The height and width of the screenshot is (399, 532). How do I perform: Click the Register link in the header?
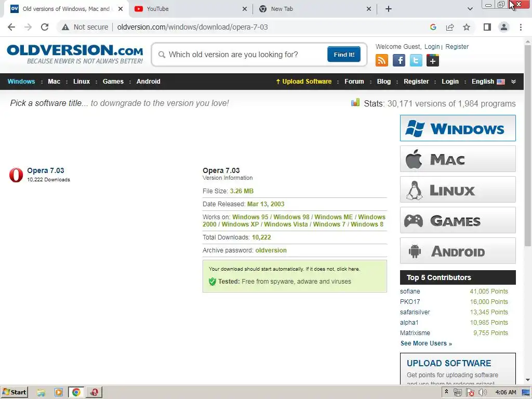click(457, 46)
